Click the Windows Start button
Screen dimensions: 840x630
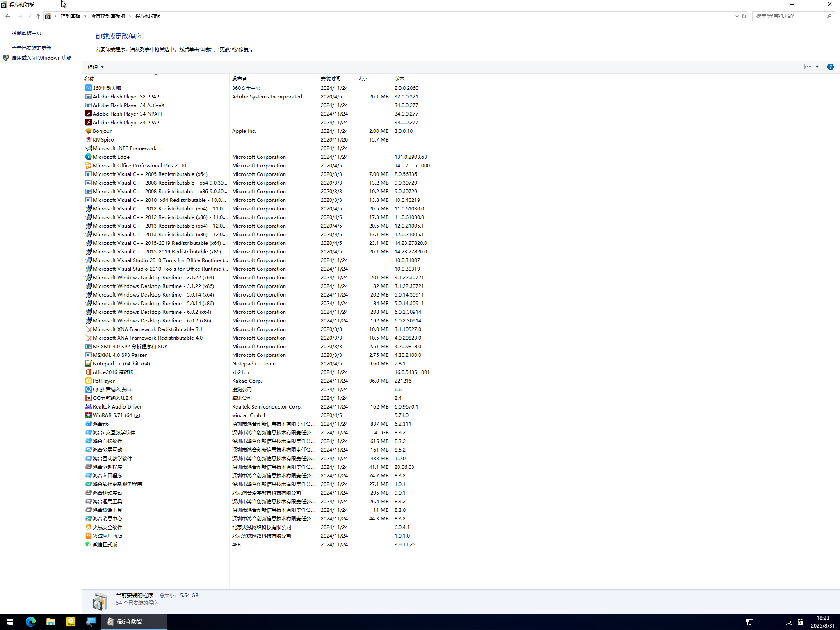(9, 621)
